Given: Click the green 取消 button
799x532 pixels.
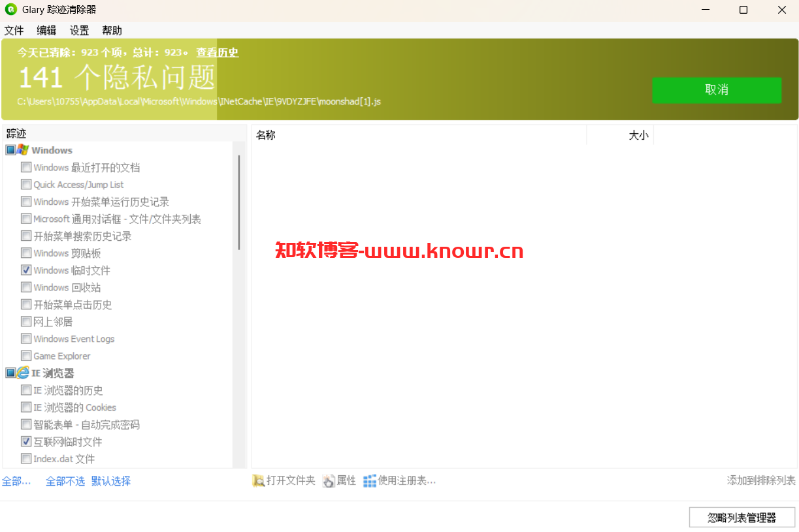Looking at the screenshot, I should [717, 90].
